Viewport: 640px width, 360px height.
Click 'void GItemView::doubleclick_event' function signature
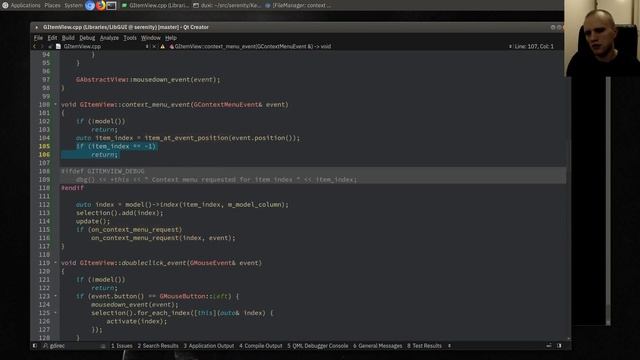tap(162, 263)
